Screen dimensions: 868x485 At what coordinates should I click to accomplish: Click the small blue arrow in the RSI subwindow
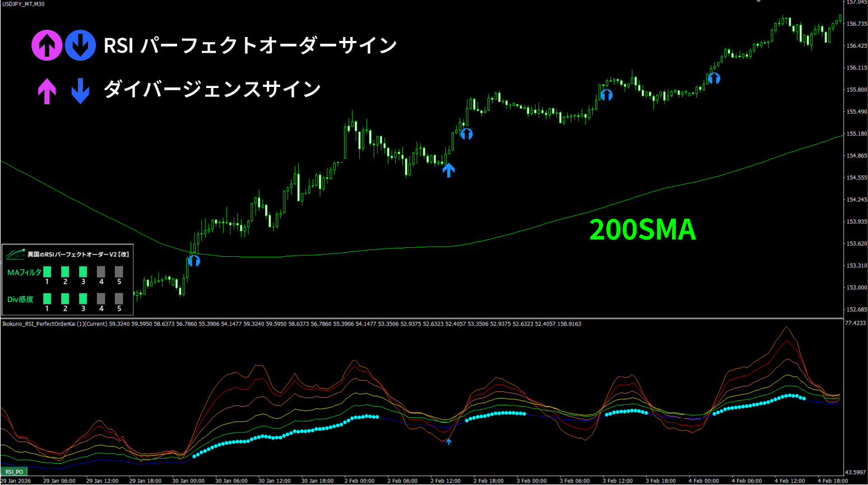point(448,442)
